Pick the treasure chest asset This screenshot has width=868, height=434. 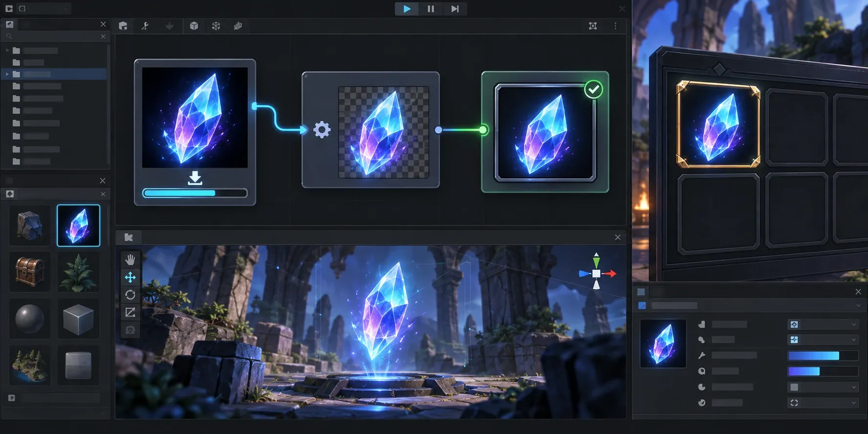(29, 272)
